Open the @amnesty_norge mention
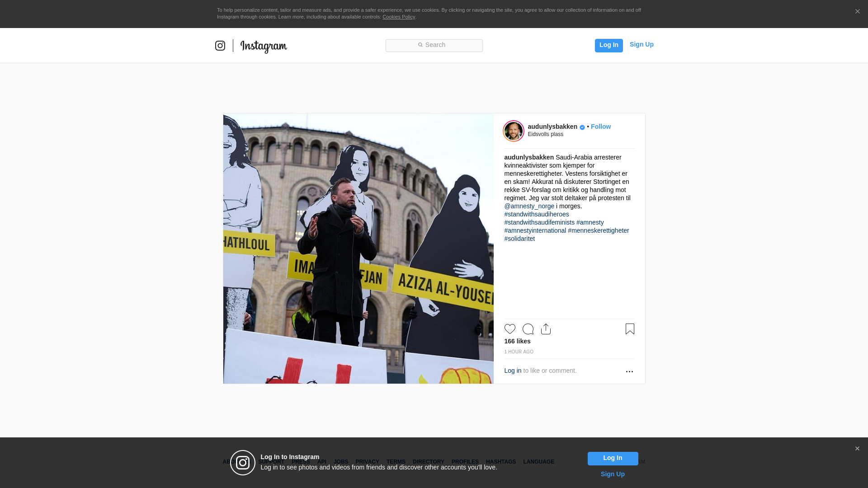 click(x=529, y=206)
